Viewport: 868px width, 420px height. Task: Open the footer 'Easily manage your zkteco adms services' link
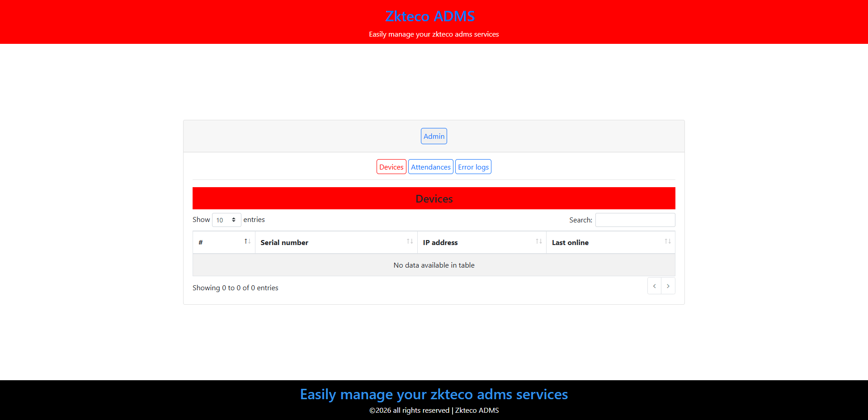click(x=434, y=394)
